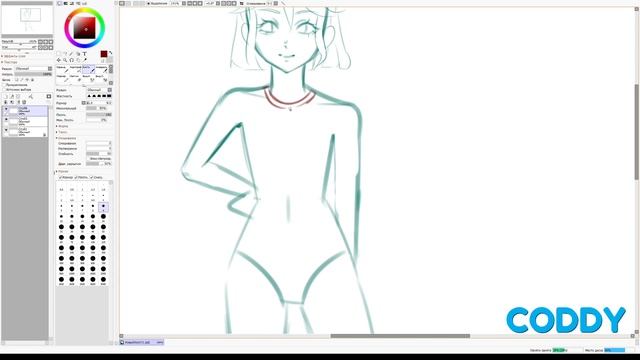
Task: Open the brush Режим mode dropdown
Action: coord(100,90)
